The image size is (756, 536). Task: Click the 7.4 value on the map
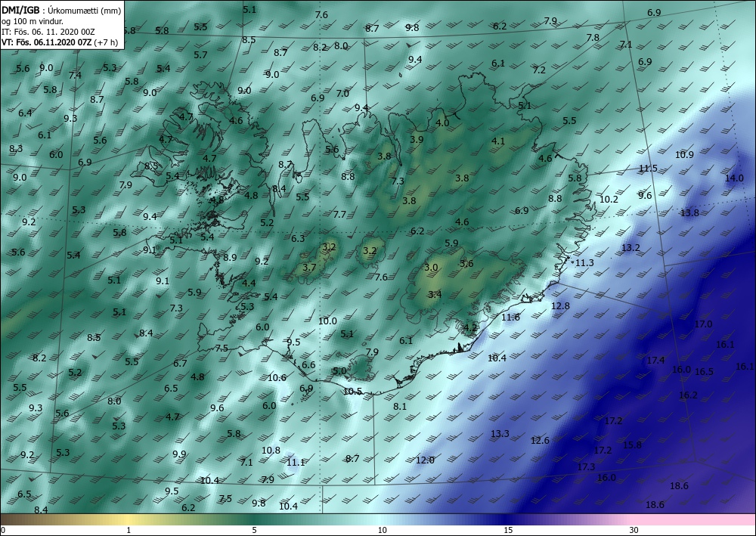coord(75,75)
